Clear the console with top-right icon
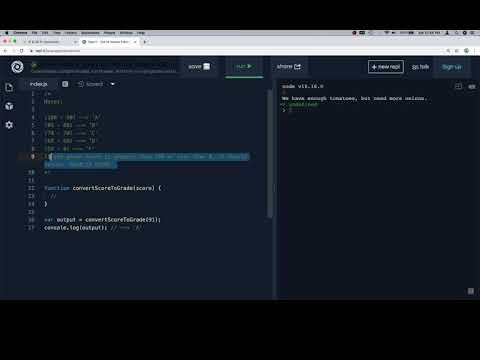 coord(472,87)
